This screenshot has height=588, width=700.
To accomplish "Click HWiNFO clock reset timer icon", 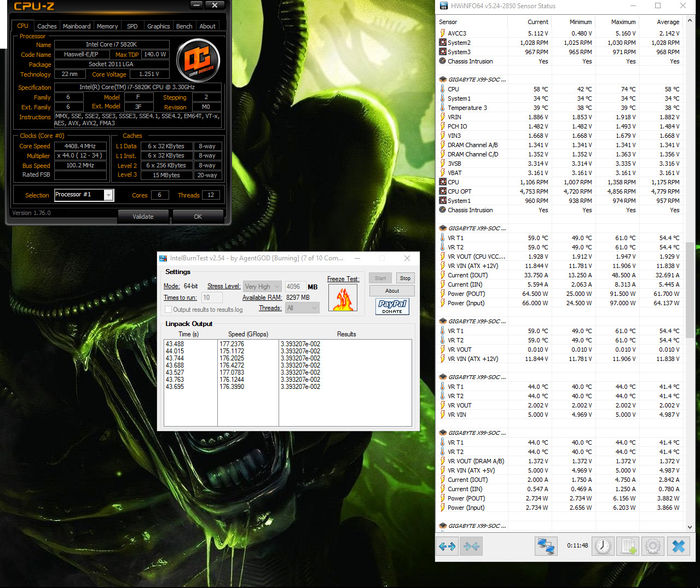I will (603, 546).
